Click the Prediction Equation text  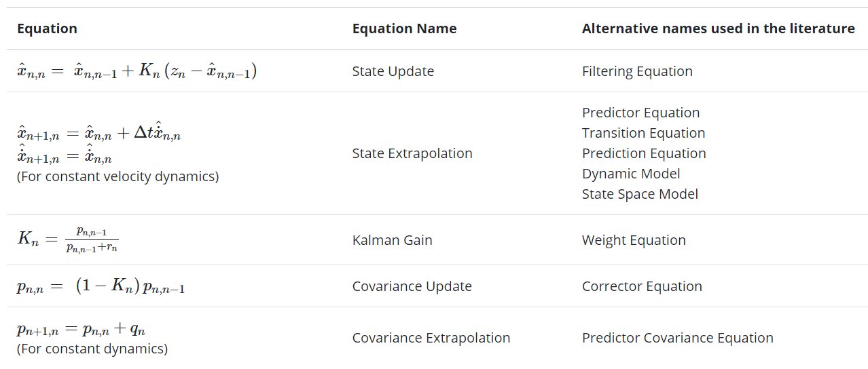click(x=644, y=153)
